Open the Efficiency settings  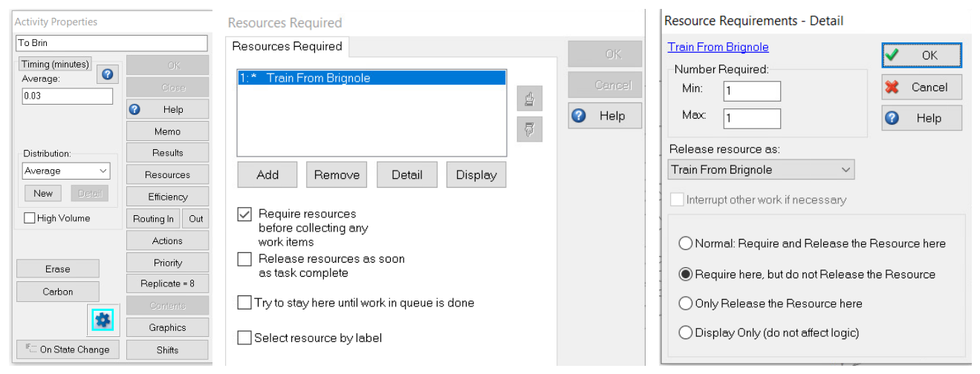(x=167, y=197)
